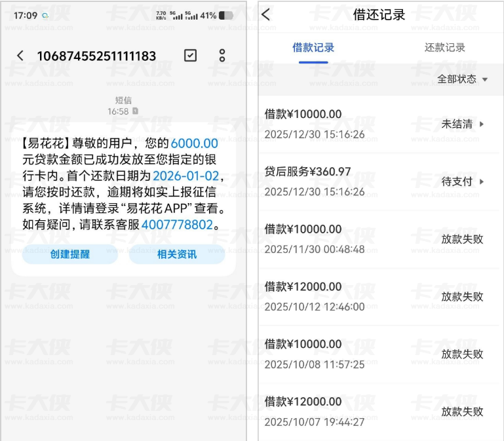The height and width of the screenshot is (441, 504).
Task: Expand the 待支付 service fee arrow
Action: 482,182
